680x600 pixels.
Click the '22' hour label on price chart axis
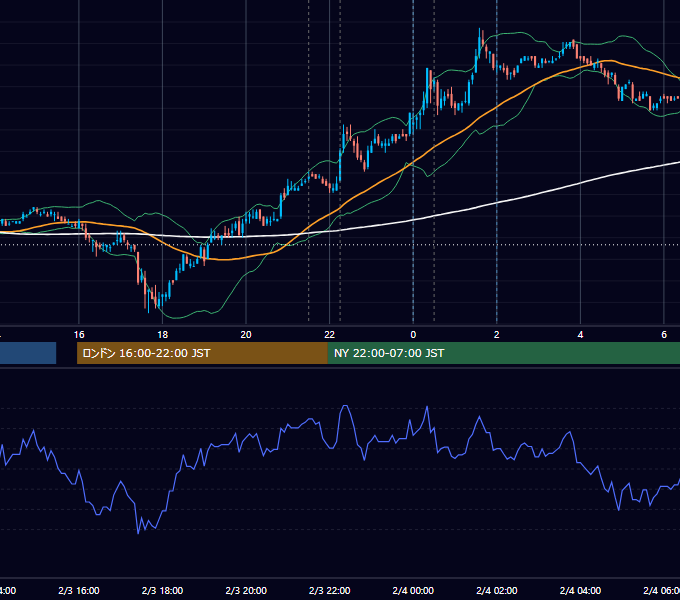(330, 335)
